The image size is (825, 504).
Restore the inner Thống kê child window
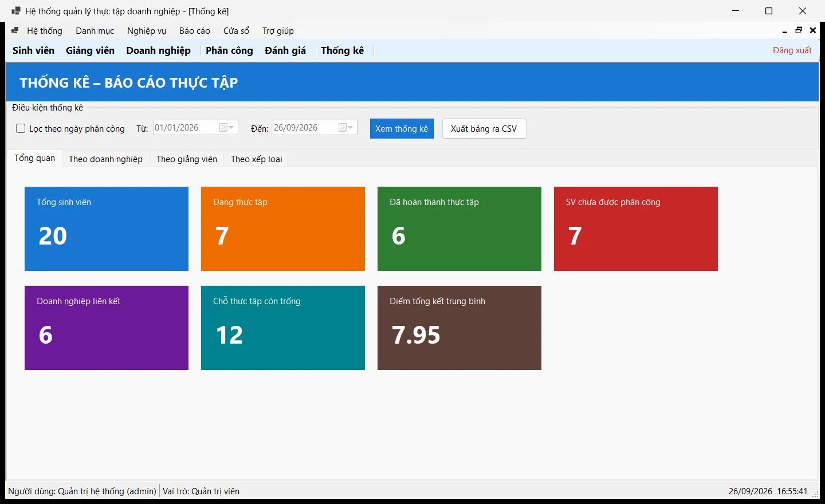point(799,30)
